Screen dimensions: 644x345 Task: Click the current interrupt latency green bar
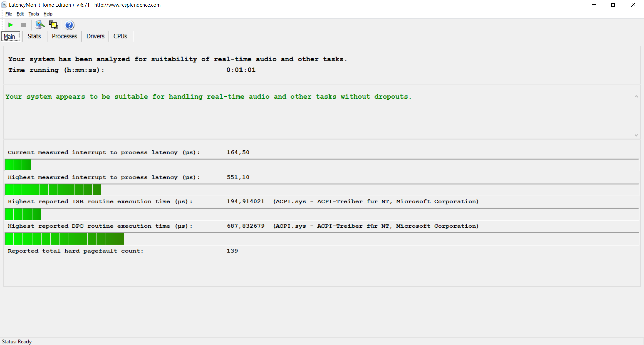coord(18,165)
